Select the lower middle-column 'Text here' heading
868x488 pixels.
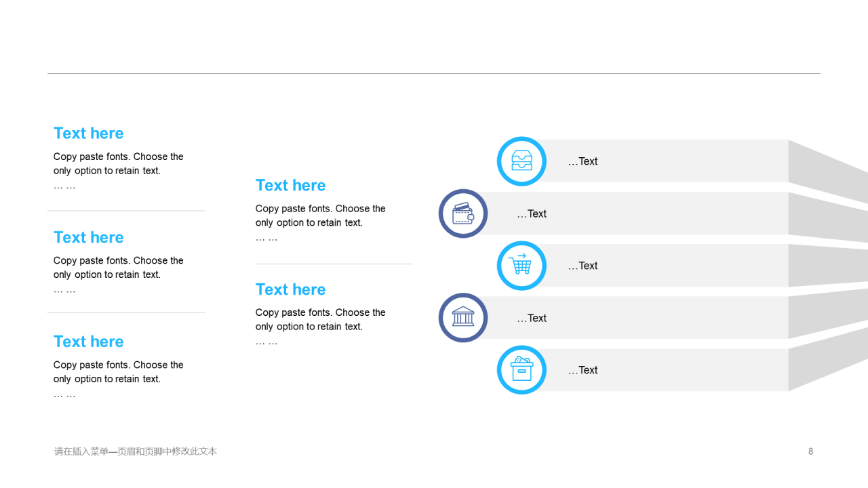[x=290, y=289]
